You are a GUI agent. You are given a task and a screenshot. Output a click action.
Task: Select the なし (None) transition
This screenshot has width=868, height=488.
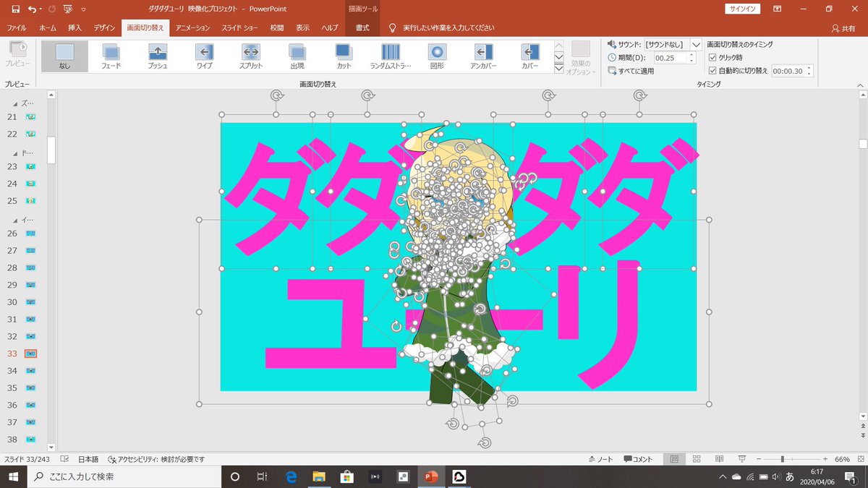click(x=64, y=56)
